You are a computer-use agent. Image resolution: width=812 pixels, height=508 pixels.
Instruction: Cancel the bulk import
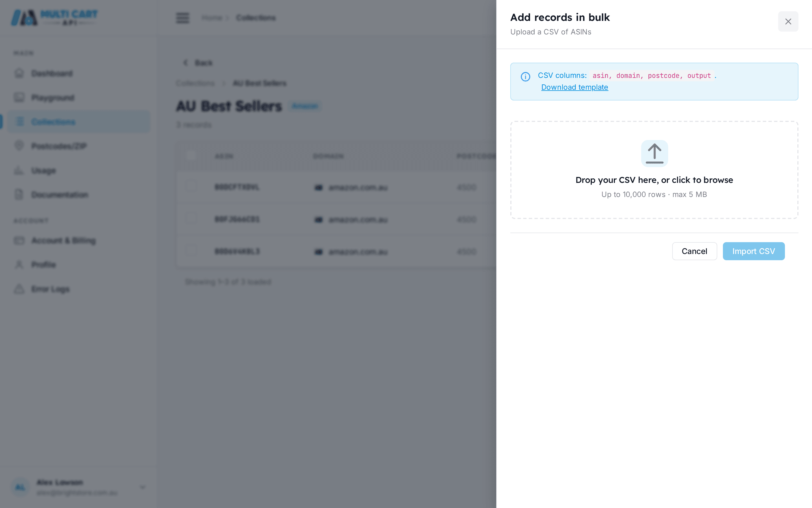pyautogui.click(x=694, y=251)
